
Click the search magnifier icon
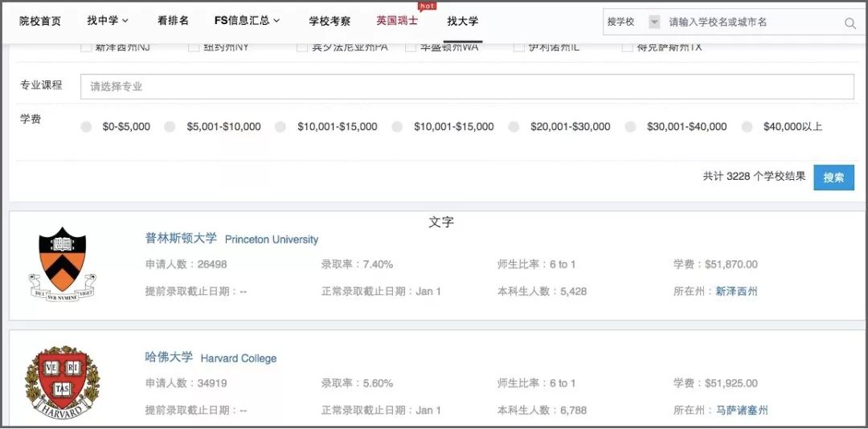850,22
